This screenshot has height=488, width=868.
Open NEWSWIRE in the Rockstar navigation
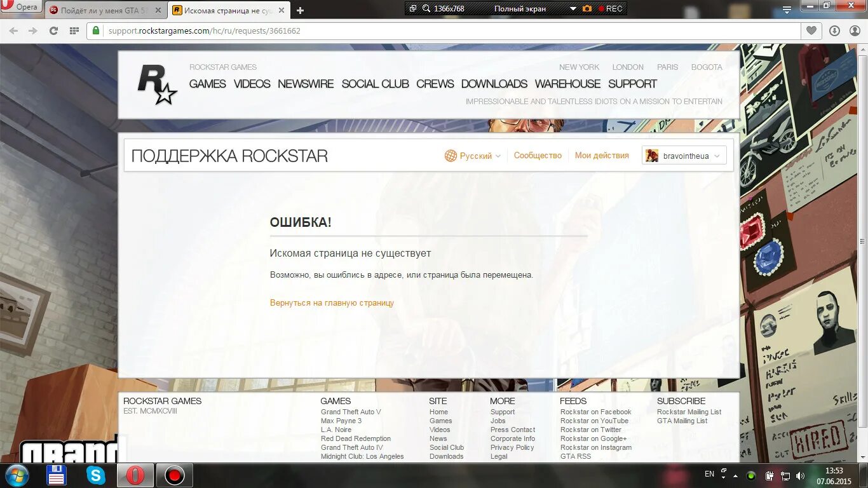pos(306,84)
